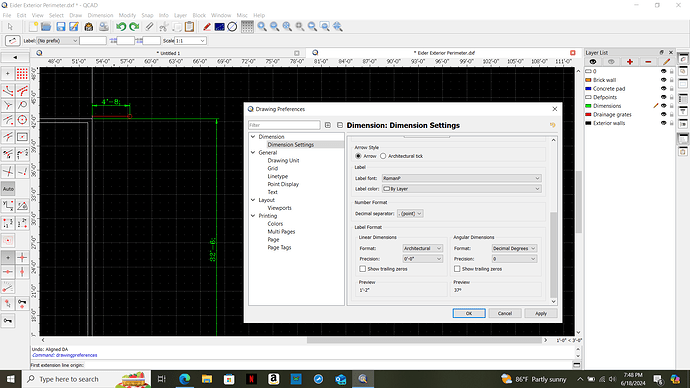
Task: Click Cancel in Drawing Preferences dialog
Action: pos(505,313)
